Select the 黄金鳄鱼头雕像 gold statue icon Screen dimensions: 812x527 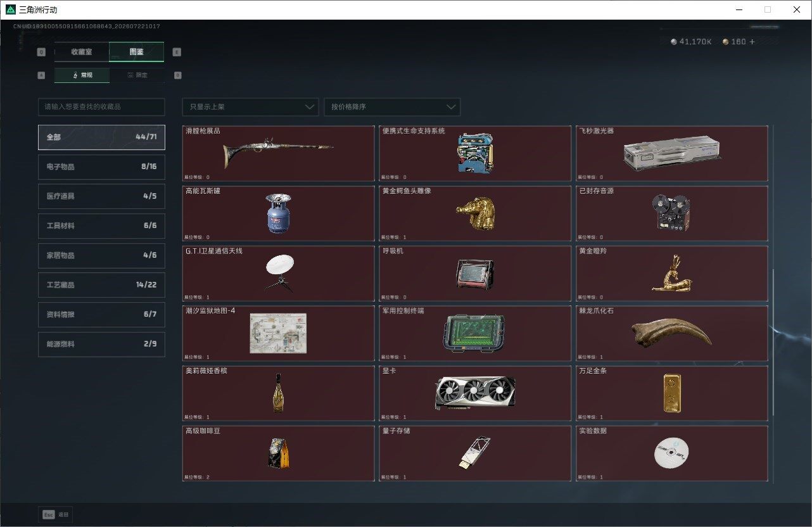coord(475,213)
